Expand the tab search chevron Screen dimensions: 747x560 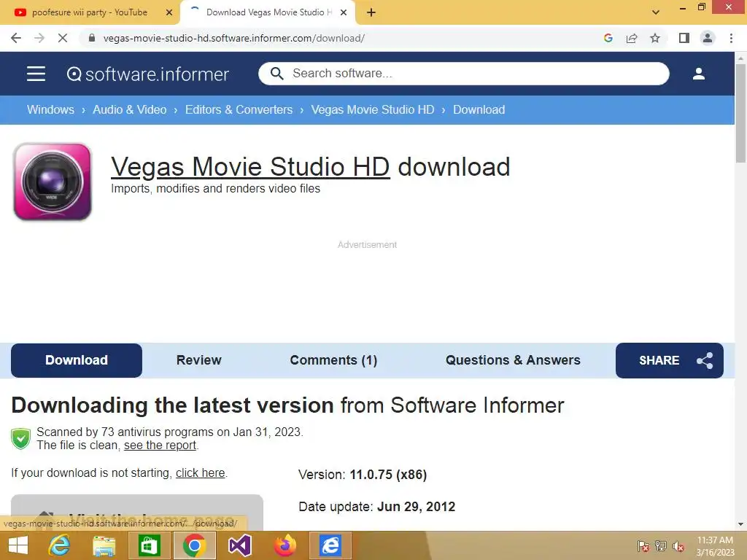coord(656,12)
